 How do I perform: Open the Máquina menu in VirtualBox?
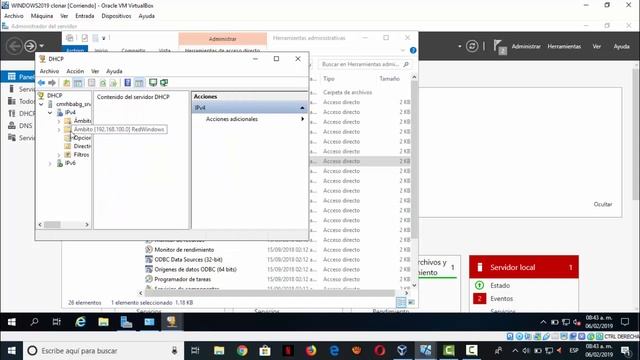click(42, 16)
